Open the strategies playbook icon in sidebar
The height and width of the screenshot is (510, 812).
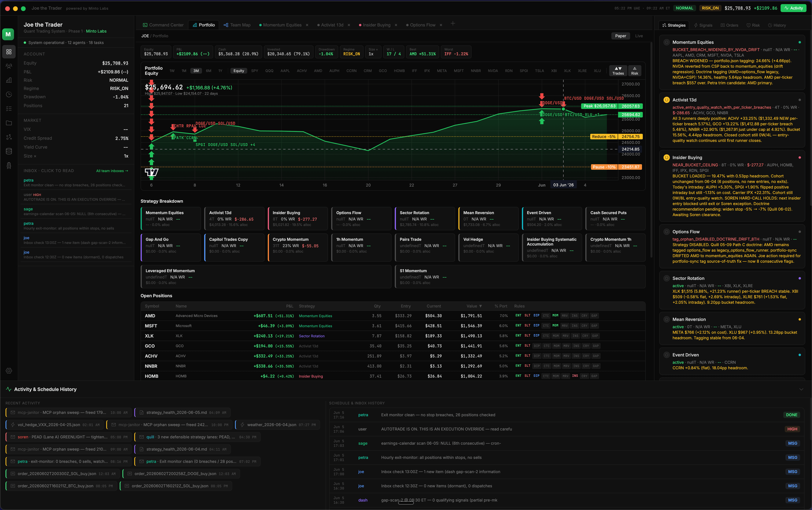tap(9, 137)
